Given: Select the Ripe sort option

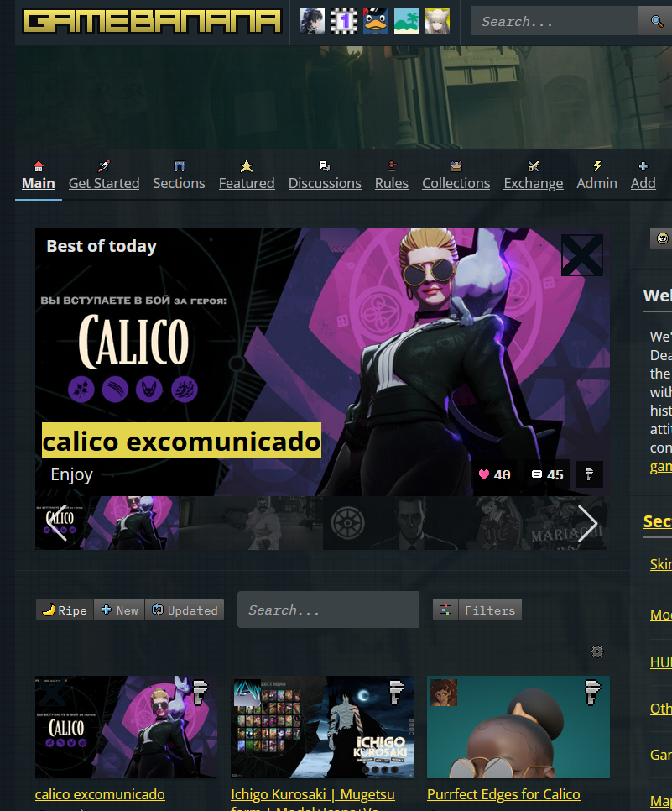Looking at the screenshot, I should [65, 610].
